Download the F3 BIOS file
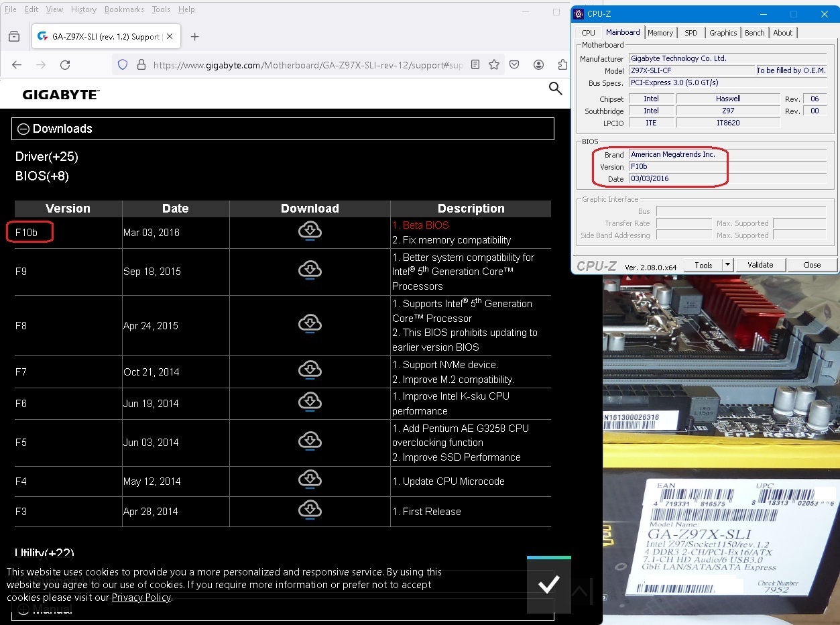Image resolution: width=840 pixels, height=625 pixels. [310, 510]
